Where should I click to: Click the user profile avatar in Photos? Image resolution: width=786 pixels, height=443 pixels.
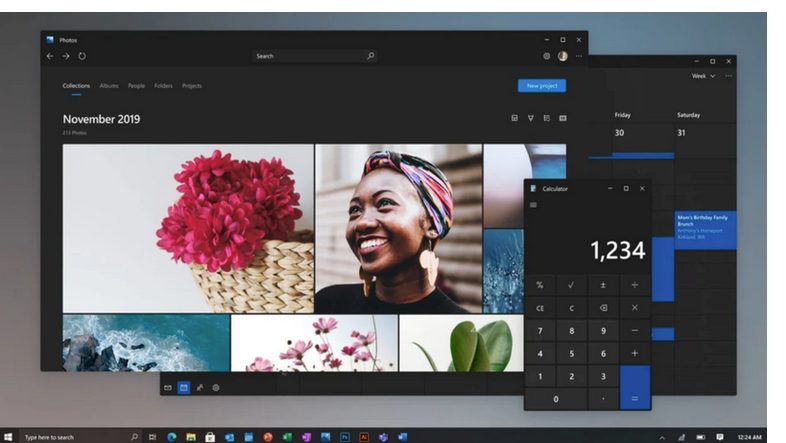coord(562,56)
